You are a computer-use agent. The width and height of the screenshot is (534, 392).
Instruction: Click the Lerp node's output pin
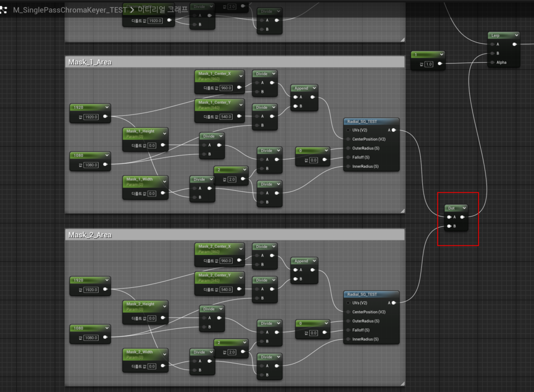[x=515, y=44]
